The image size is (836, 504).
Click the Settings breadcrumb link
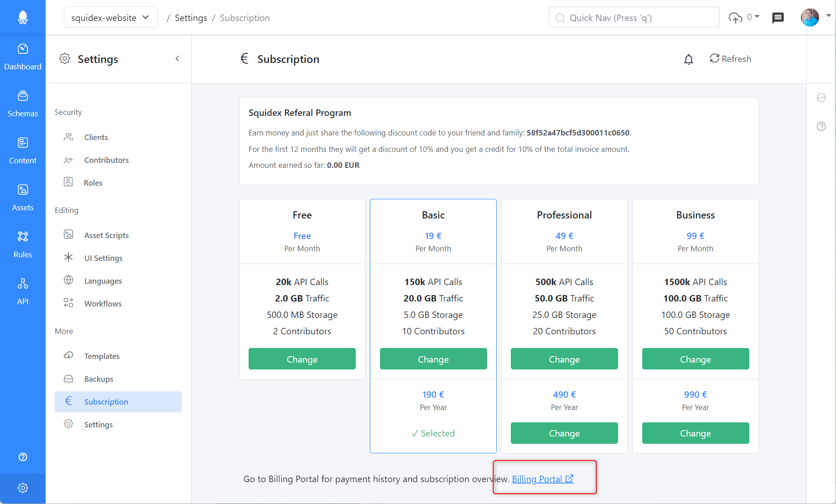[x=191, y=18]
